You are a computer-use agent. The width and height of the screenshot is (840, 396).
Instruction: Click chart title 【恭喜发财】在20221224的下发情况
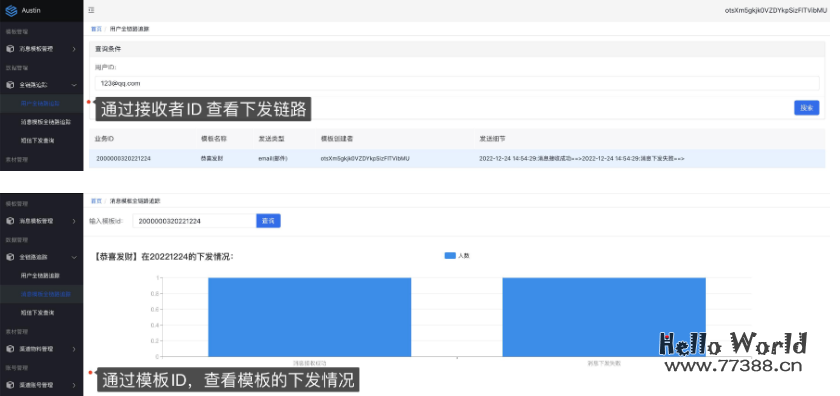(x=163, y=257)
